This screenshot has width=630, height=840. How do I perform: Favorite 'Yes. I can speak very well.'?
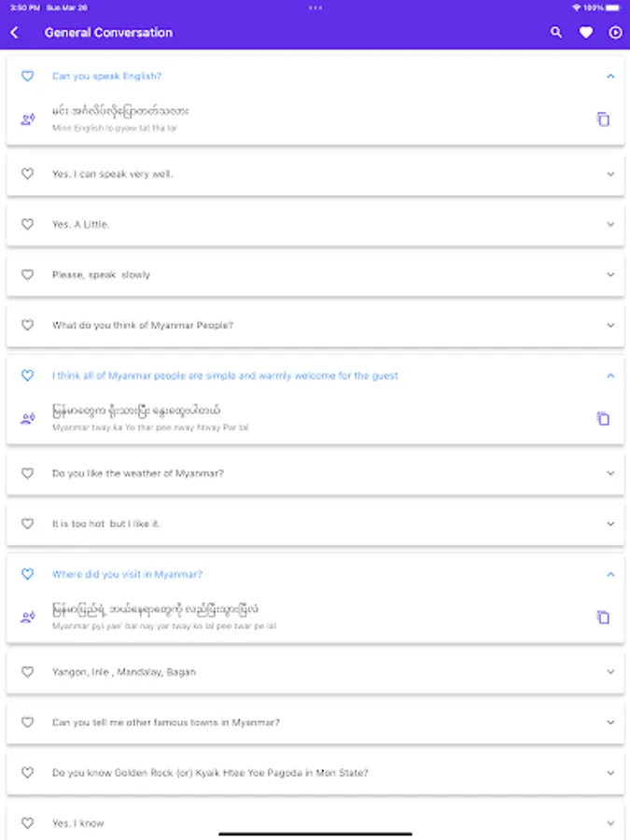pyautogui.click(x=28, y=174)
